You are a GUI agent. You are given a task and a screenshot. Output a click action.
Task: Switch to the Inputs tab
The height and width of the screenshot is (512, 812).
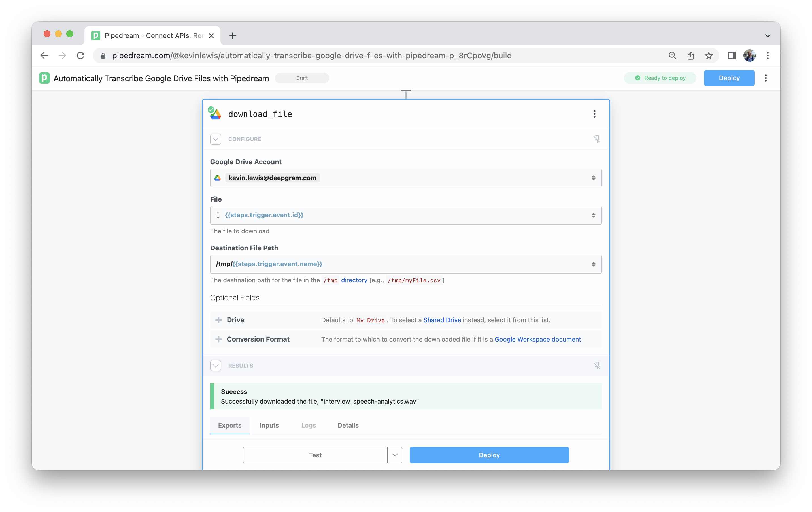(x=269, y=425)
